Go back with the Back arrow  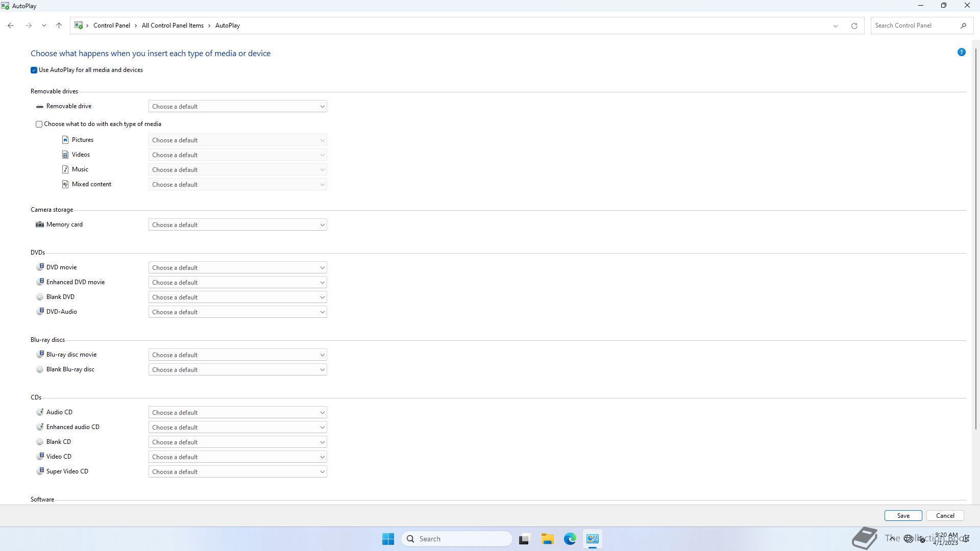coord(11,26)
